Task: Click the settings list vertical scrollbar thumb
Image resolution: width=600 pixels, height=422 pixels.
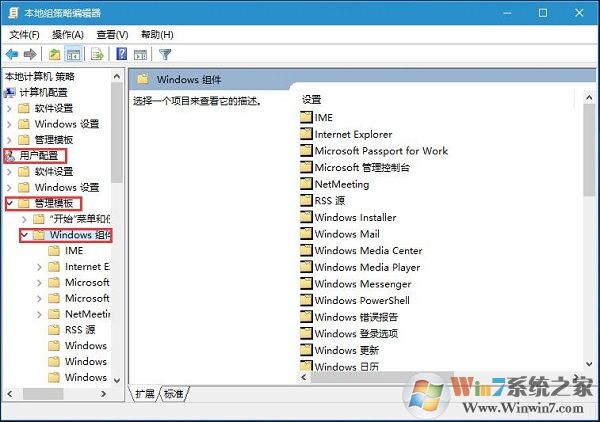Action: (589, 150)
